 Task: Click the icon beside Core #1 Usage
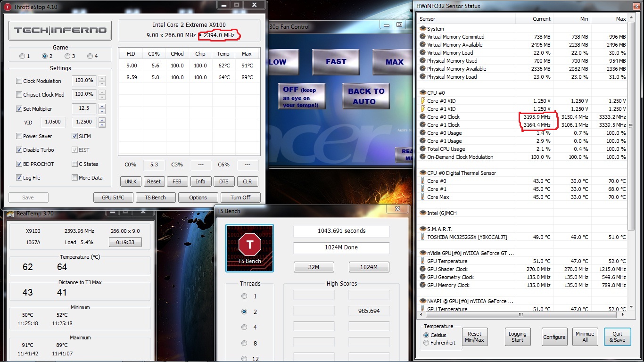pos(423,141)
